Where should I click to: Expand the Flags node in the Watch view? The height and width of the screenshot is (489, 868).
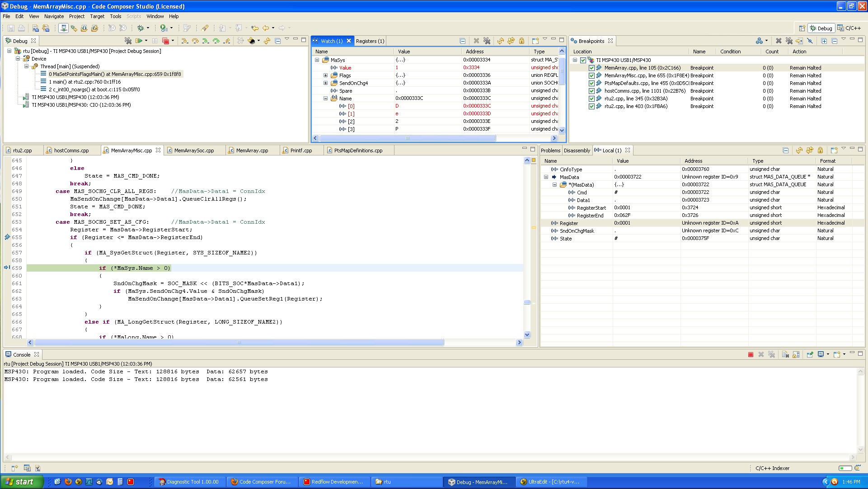click(x=325, y=75)
